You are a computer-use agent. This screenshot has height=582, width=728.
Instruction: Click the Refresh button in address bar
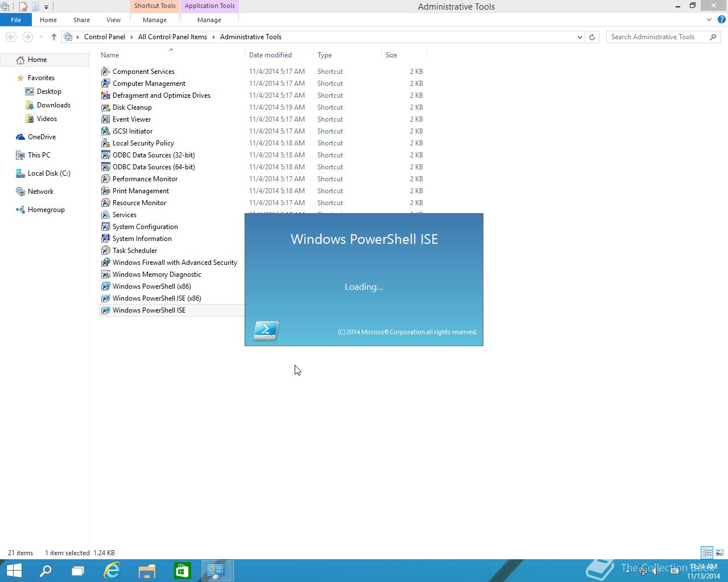click(592, 37)
